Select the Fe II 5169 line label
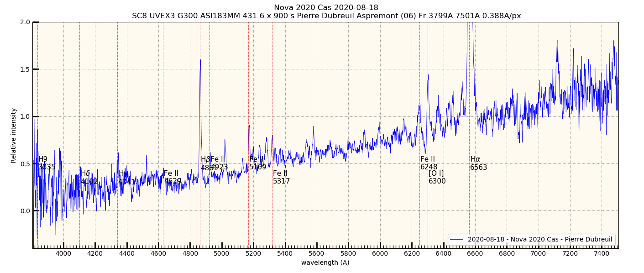Screen dimensions: 644x273 click(257, 163)
